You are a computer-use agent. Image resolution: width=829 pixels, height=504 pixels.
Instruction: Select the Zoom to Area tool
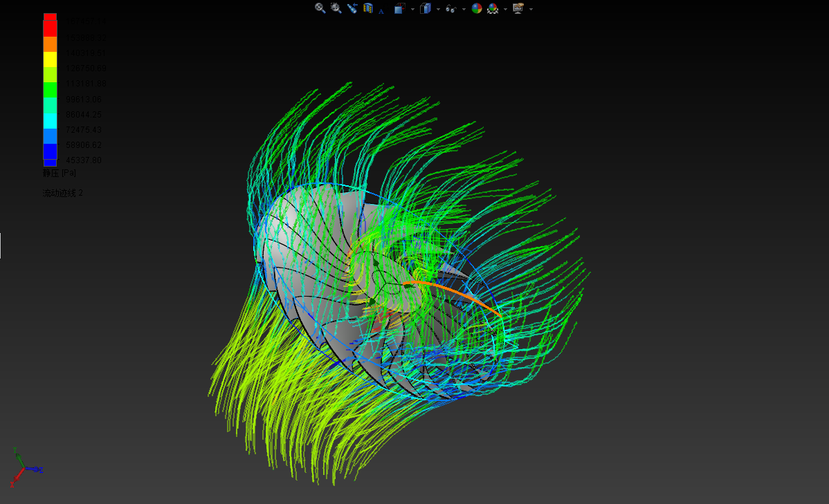coord(336,8)
